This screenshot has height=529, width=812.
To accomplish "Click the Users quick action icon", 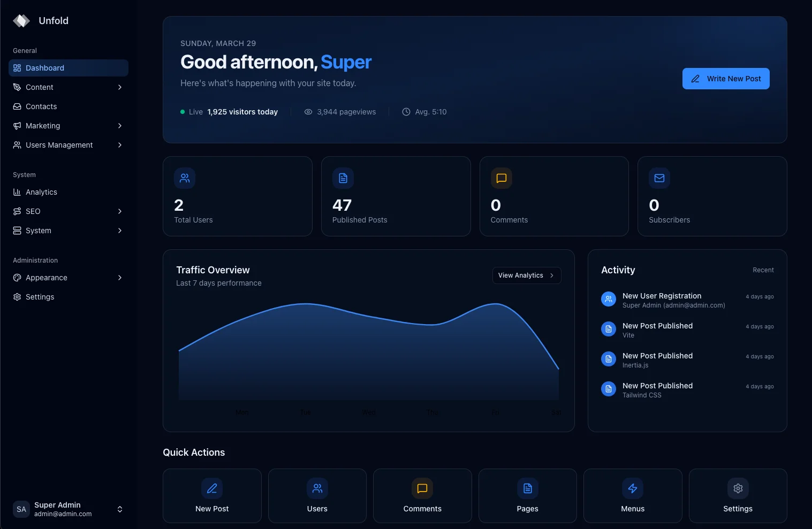I will tap(317, 488).
